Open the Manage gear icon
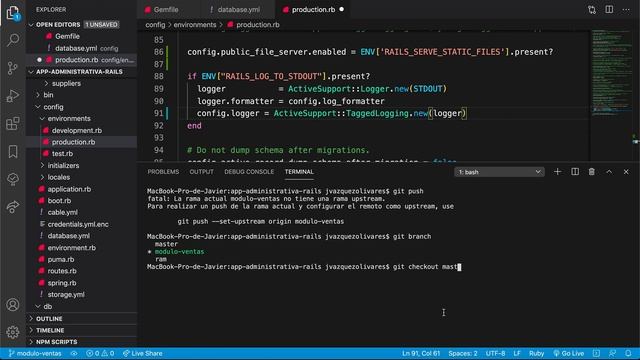The width and height of the screenshot is (640, 360). pyautogui.click(x=13, y=332)
